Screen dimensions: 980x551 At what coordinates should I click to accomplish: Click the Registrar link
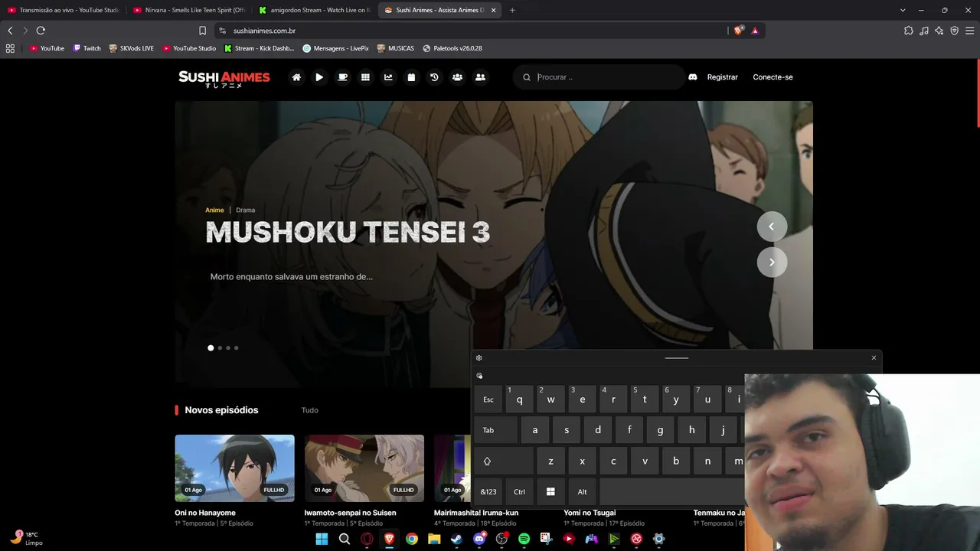coord(723,77)
